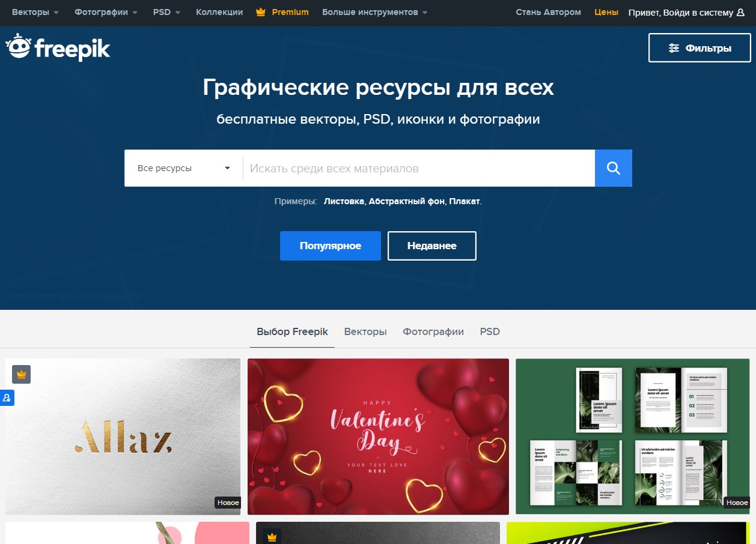This screenshot has height=544, width=756.
Task: Open the yellow-green striped thumbnail at bottom
Action: coord(628,533)
